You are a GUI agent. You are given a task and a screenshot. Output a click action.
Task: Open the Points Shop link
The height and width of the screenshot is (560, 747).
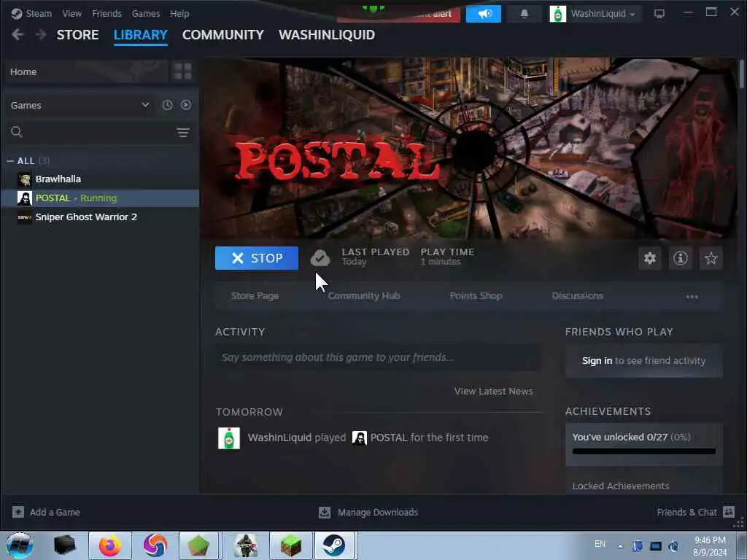tap(476, 296)
